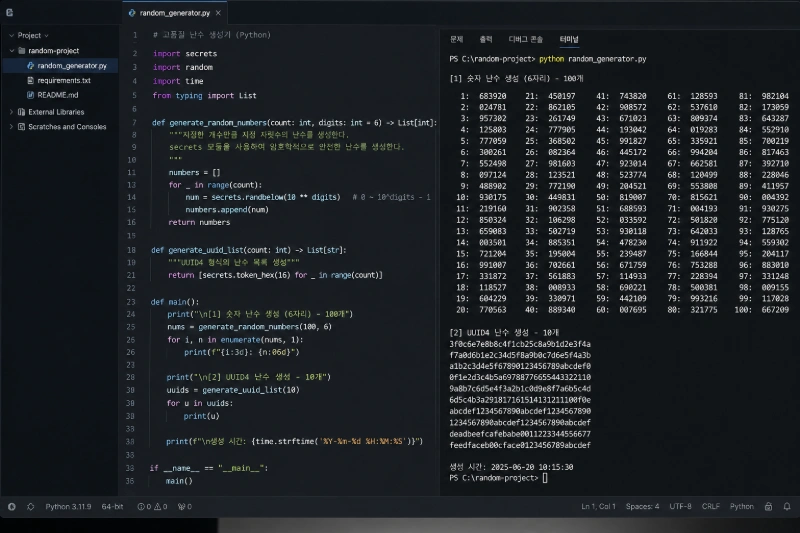The height and width of the screenshot is (533, 800).
Task: Click the '[2] UUID4 난수 생성 - 10개' terminal heading
Action: coord(504,333)
